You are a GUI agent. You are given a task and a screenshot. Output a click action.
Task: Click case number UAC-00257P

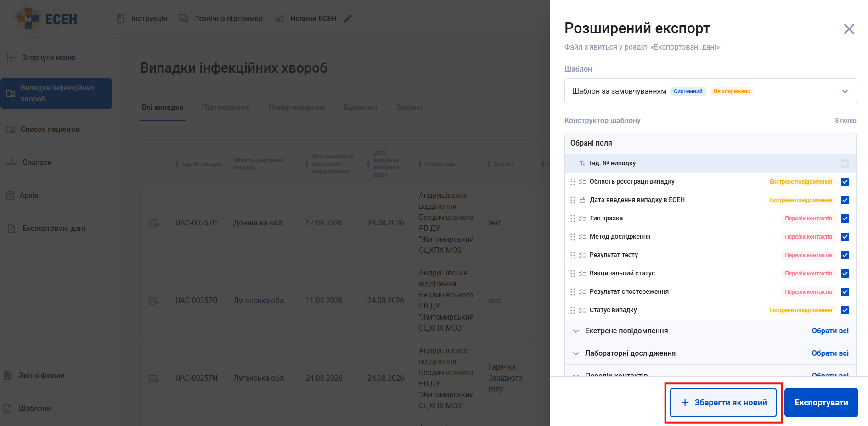196,223
